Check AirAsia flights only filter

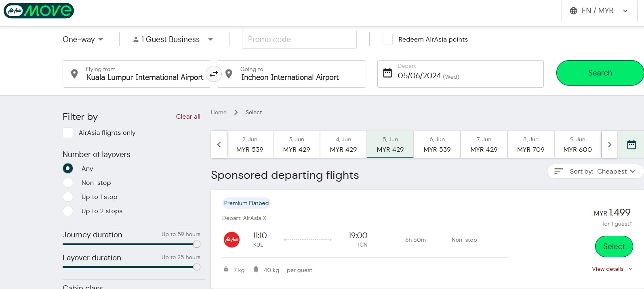click(x=68, y=133)
